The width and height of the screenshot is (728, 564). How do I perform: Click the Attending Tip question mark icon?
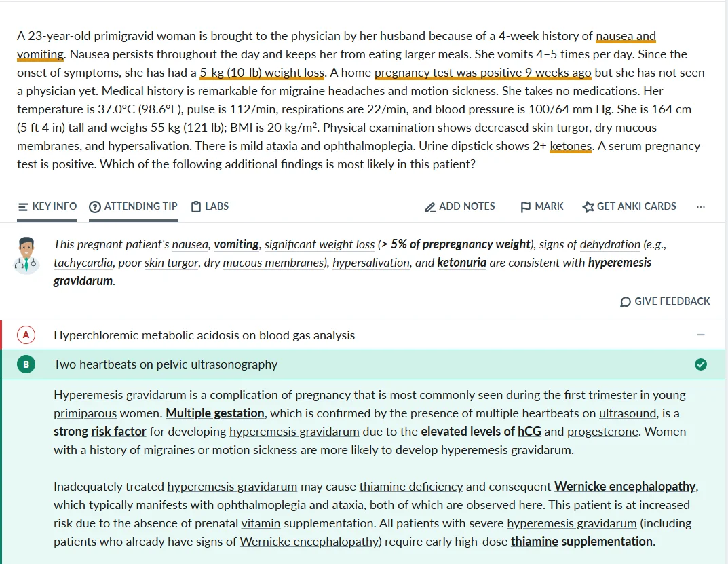point(95,207)
